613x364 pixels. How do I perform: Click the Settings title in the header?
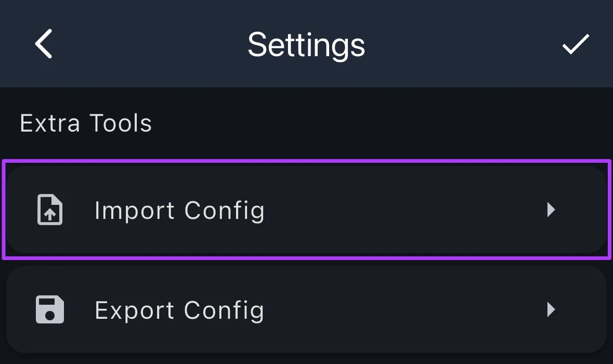coord(306,44)
